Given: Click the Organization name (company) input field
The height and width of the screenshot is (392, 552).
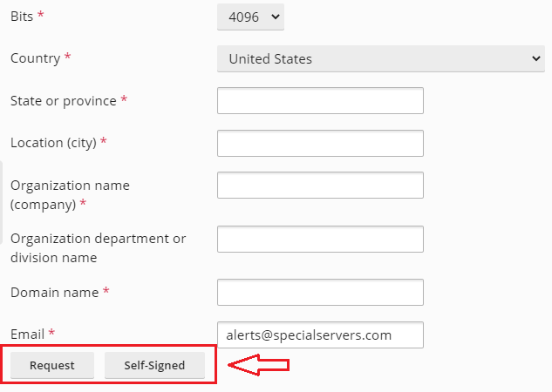Looking at the screenshot, I should 320,185.
